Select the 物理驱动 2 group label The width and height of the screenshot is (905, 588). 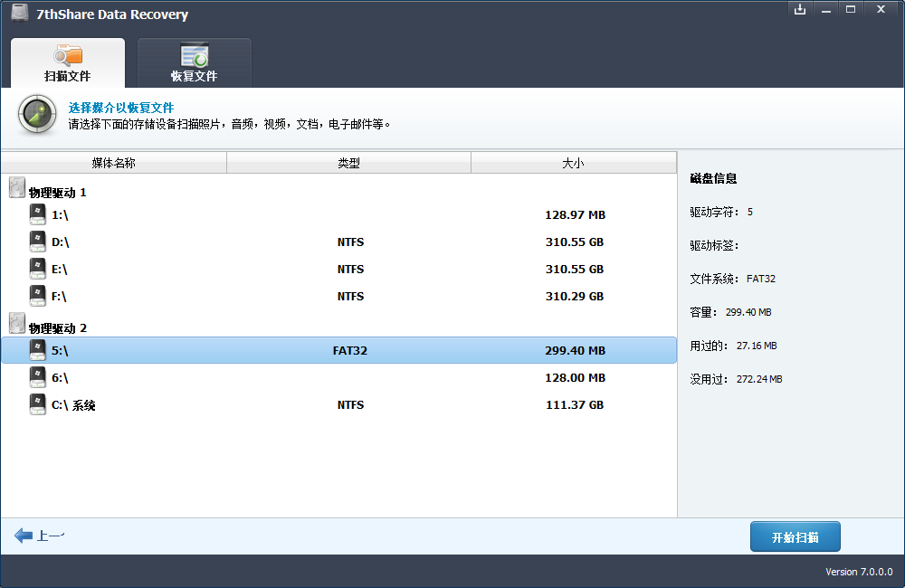click(x=58, y=328)
